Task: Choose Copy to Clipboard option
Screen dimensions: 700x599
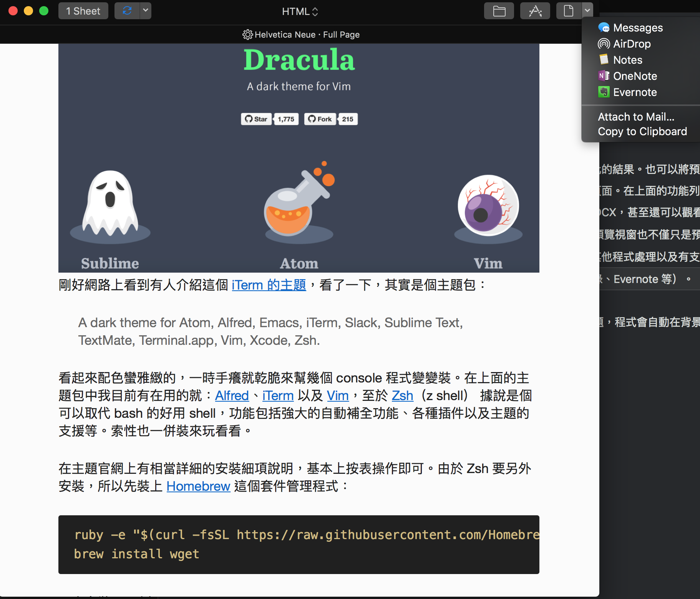Action: 642,131
